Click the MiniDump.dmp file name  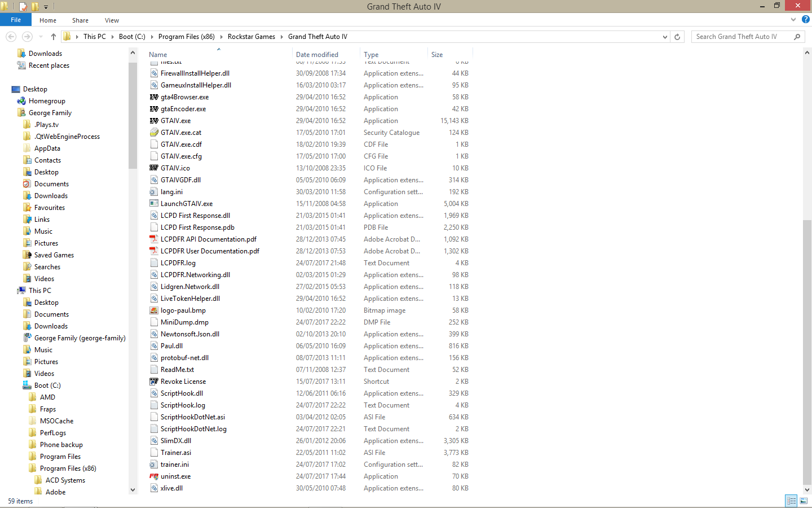pyautogui.click(x=184, y=322)
